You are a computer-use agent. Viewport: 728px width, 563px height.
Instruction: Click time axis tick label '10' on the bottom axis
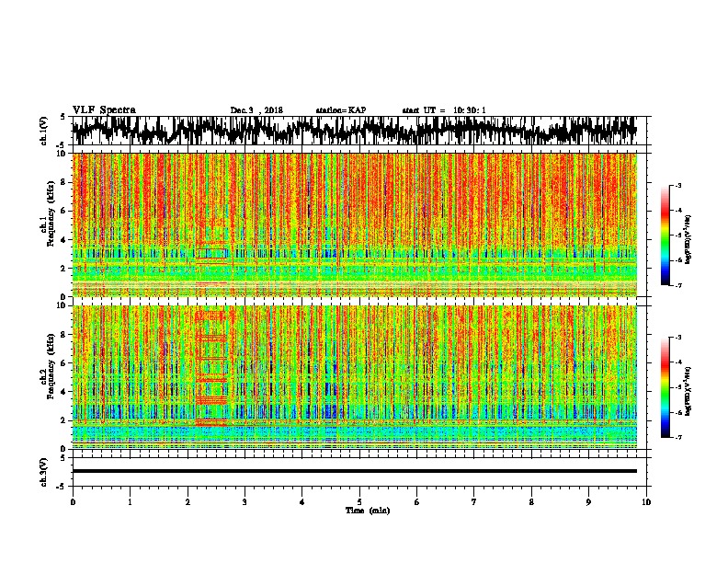point(646,502)
